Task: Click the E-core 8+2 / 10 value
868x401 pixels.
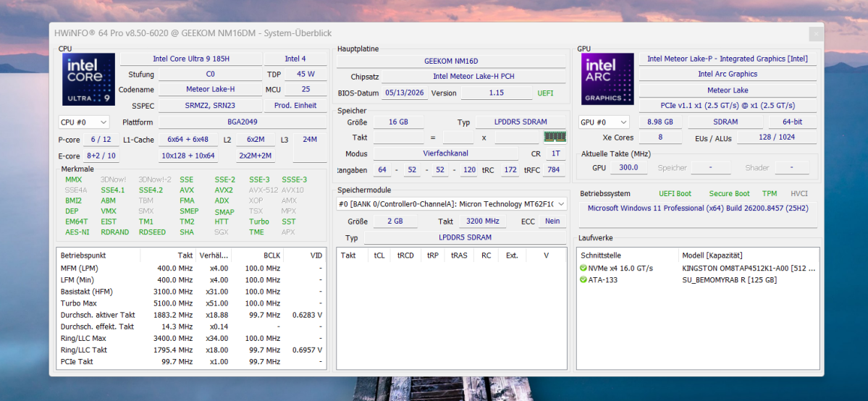Action: pyautogui.click(x=101, y=156)
